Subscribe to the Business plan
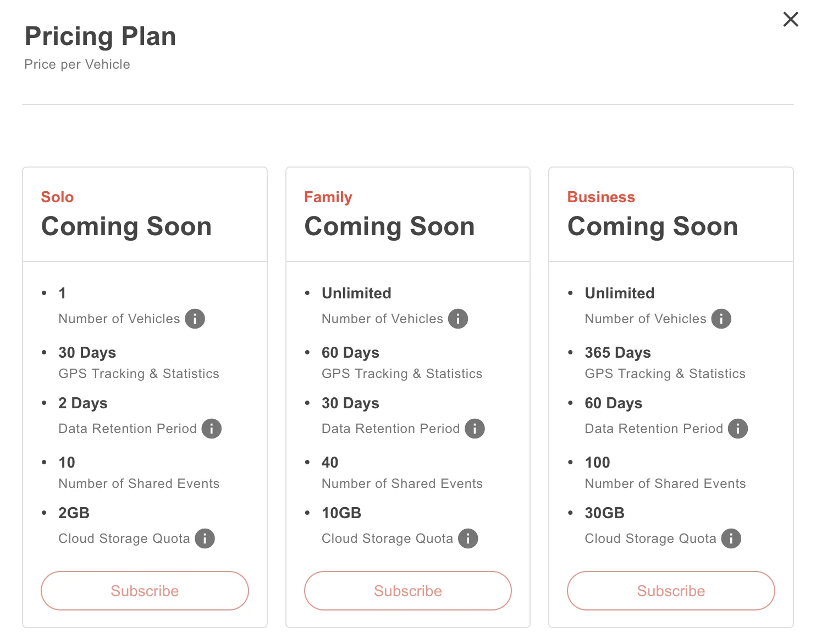Viewport: 816px width, 644px height. (x=671, y=591)
